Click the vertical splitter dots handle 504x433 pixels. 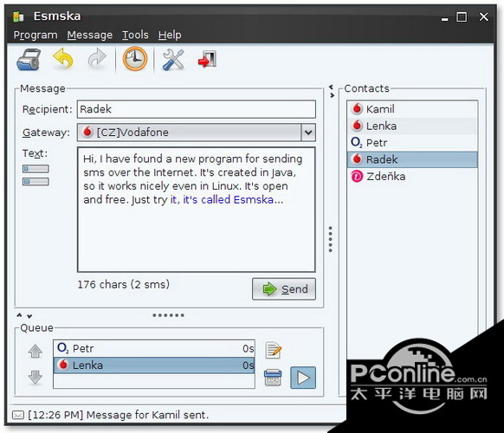pyautogui.click(x=331, y=239)
